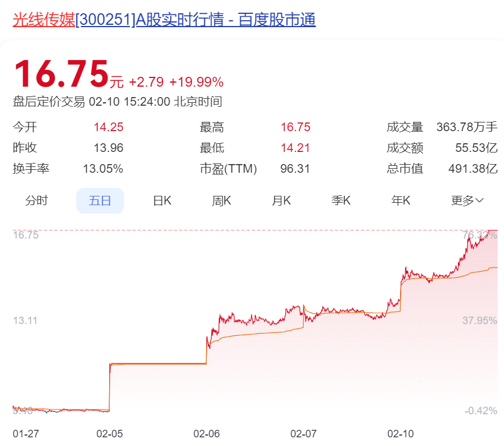Click the 最高 highest price 16.75
Image resolution: width=504 pixels, height=446 pixels.
[x=296, y=127]
